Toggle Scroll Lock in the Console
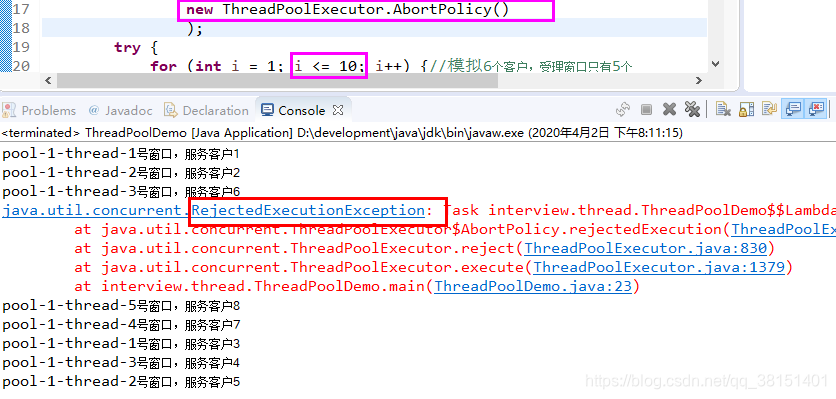The height and width of the screenshot is (399, 836). click(x=746, y=110)
